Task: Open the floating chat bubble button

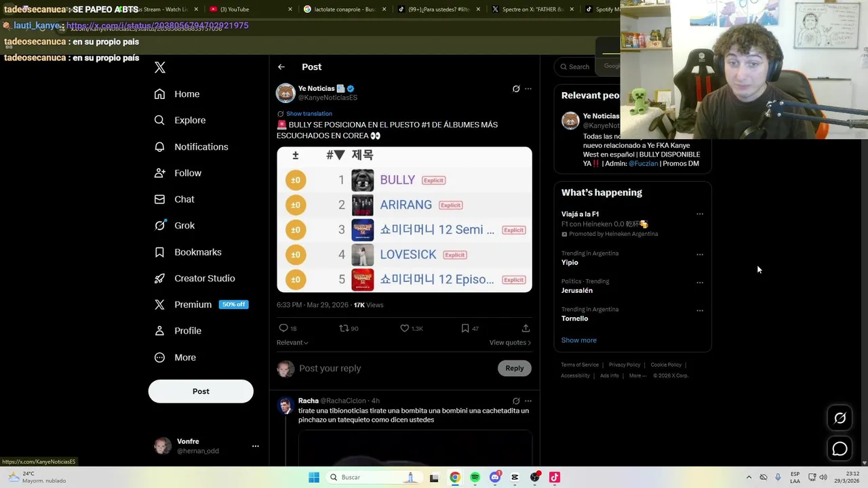Action: (x=840, y=449)
